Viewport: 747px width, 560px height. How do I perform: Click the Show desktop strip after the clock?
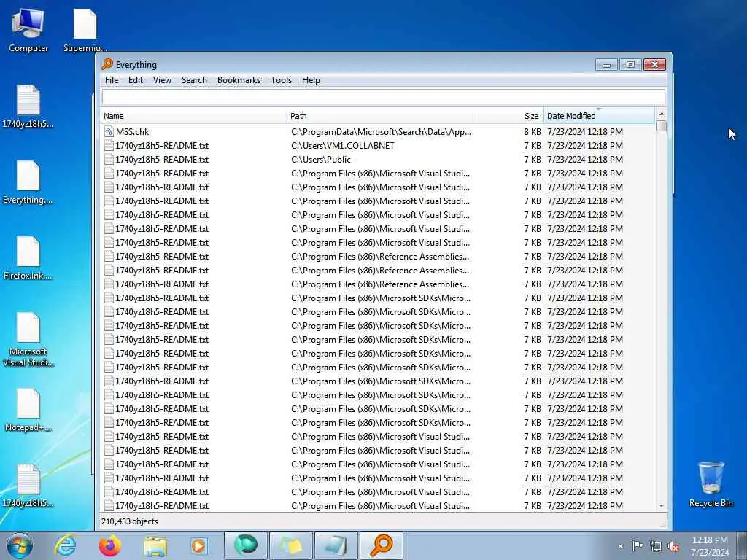[742, 546]
